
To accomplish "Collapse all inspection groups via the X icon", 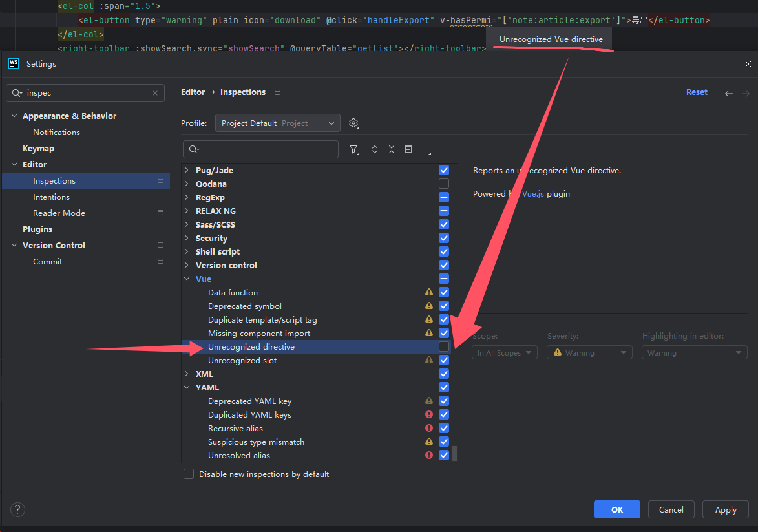I will [392, 149].
